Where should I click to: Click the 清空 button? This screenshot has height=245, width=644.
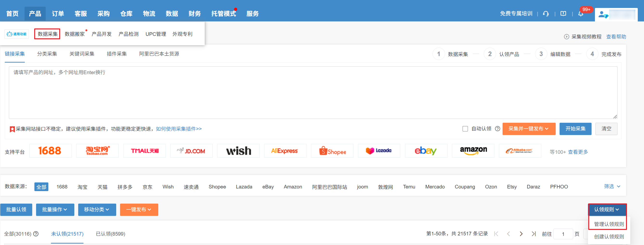coord(606,129)
